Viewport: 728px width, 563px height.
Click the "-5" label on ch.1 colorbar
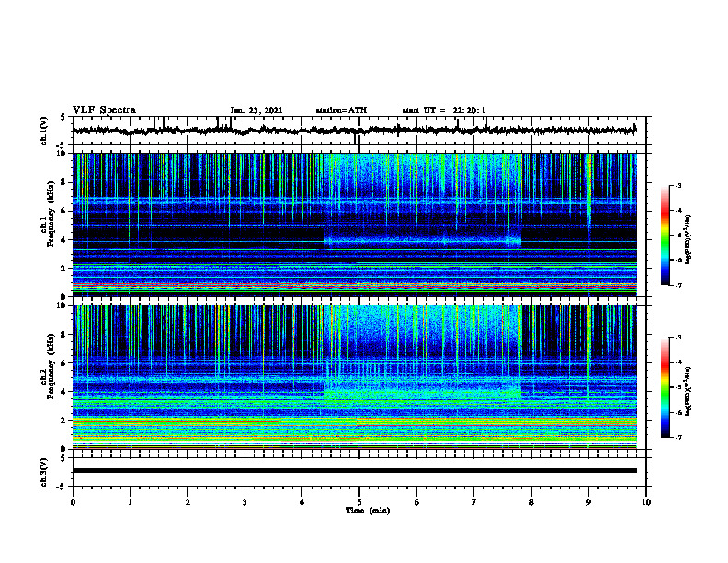coord(677,236)
